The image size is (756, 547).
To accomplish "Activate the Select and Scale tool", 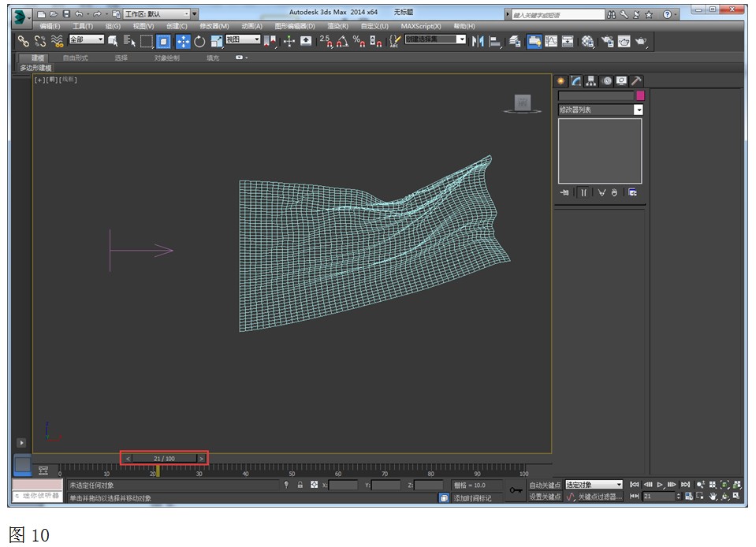I will pos(217,42).
